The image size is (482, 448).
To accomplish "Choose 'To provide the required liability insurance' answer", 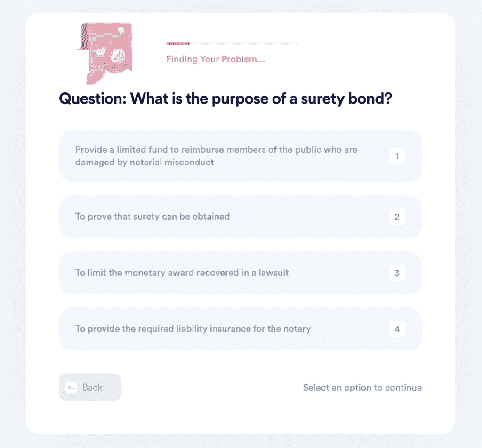I will point(240,329).
